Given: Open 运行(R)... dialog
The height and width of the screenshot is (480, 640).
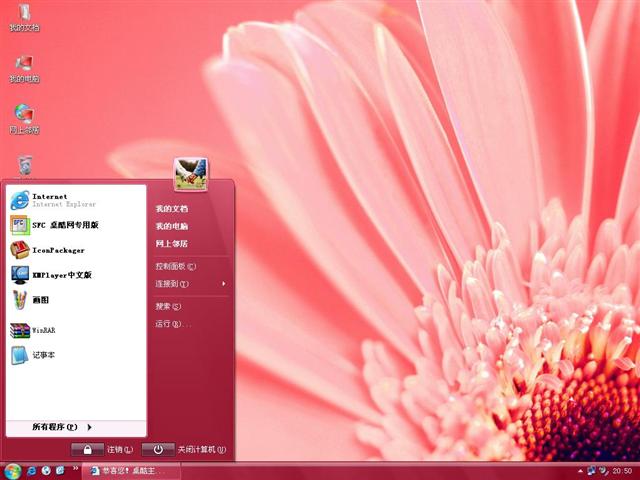Looking at the screenshot, I should point(173,324).
